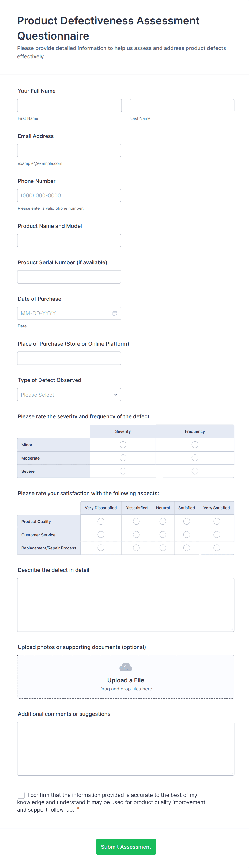Click the Email Address field
This screenshot has width=249, height=868.
point(69,150)
